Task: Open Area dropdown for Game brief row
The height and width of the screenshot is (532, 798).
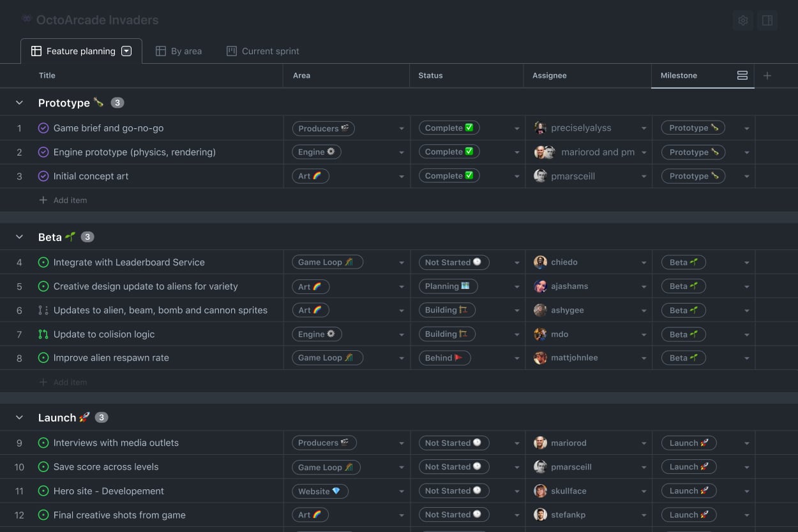Action: click(402, 129)
